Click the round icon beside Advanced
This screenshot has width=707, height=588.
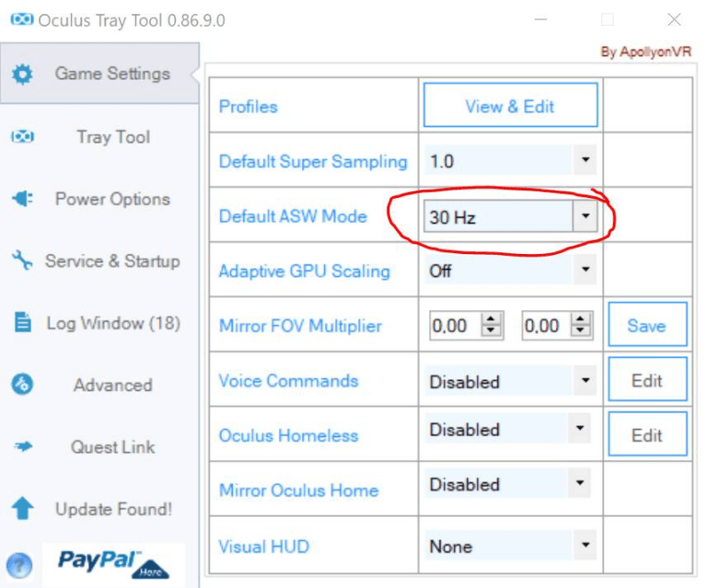(x=22, y=386)
